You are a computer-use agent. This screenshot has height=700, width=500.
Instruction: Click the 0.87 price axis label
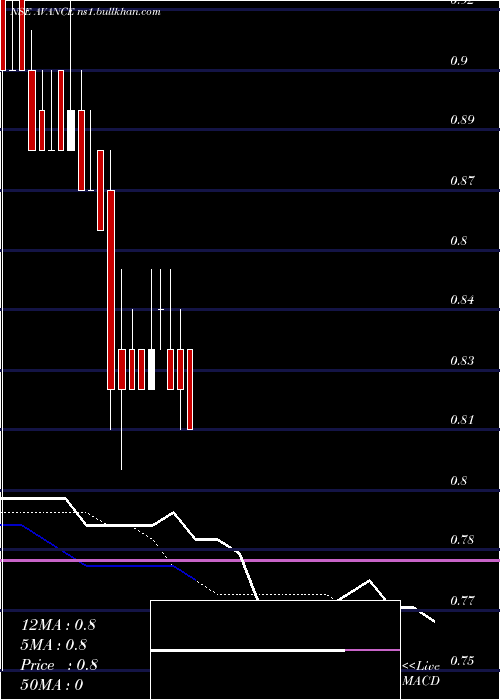[462, 181]
